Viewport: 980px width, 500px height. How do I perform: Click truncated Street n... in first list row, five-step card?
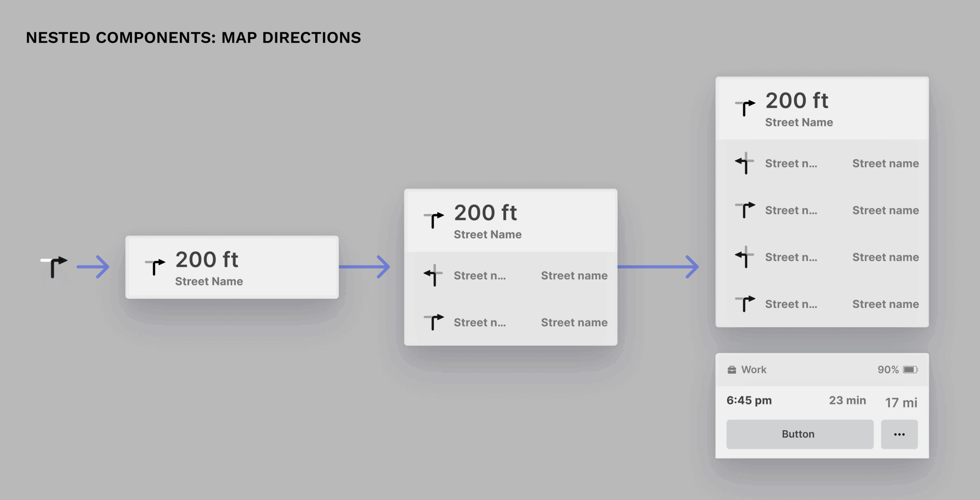click(x=791, y=163)
